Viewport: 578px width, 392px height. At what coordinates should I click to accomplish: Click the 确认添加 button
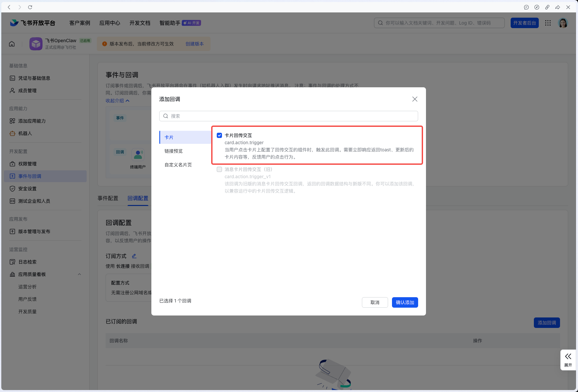pyautogui.click(x=405, y=302)
